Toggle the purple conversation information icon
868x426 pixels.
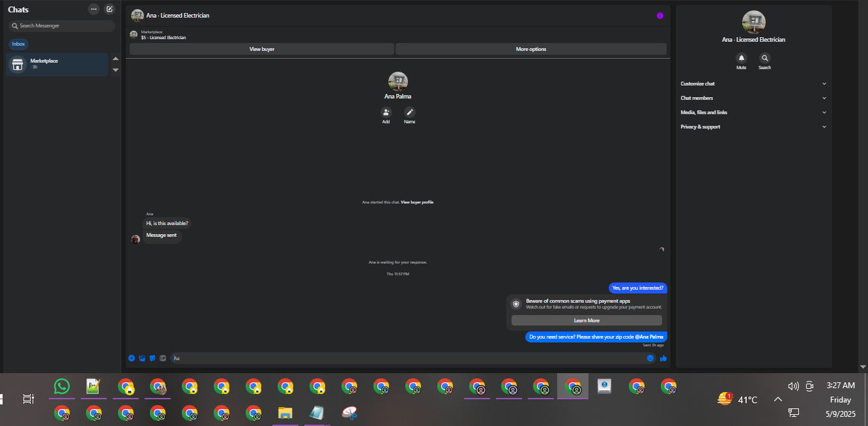659,16
